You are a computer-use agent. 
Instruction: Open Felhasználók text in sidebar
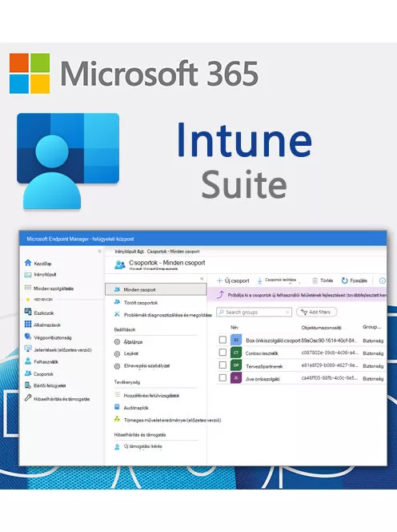[46, 361]
